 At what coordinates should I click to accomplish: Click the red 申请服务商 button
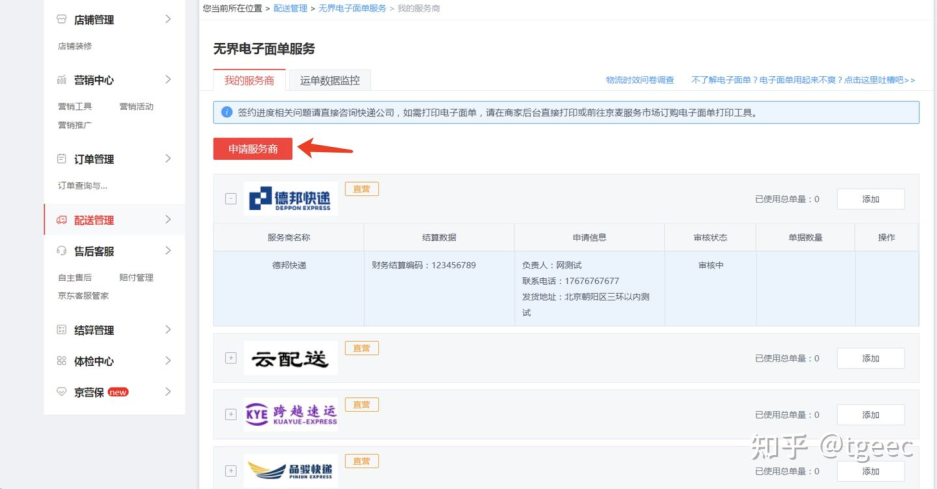tap(252, 148)
